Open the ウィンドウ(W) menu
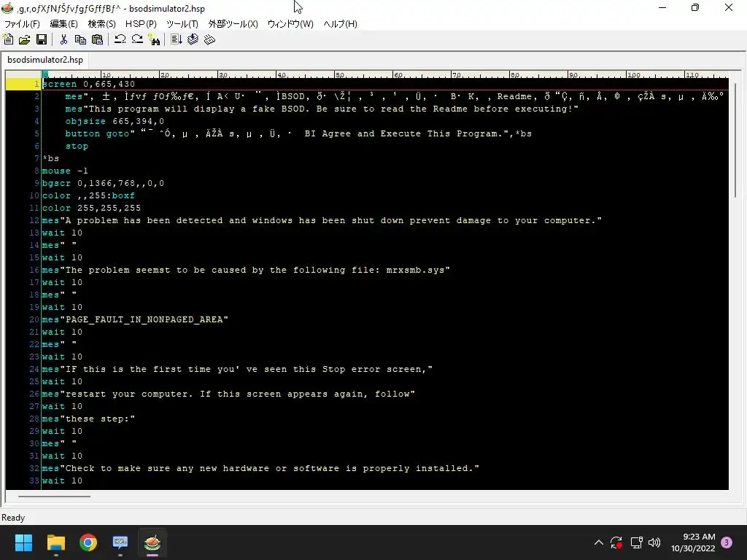This screenshot has width=747, height=560. click(x=290, y=24)
